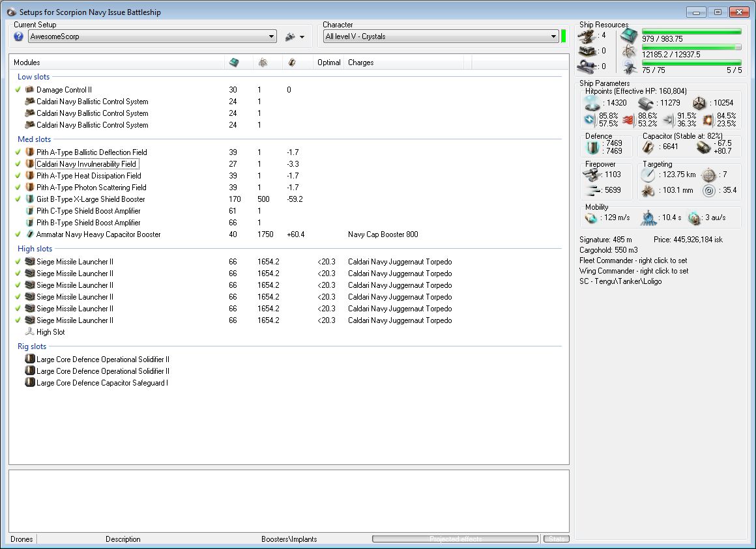Click the CPU resource icon in Ship Resources
This screenshot has height=549, width=756.
[629, 36]
